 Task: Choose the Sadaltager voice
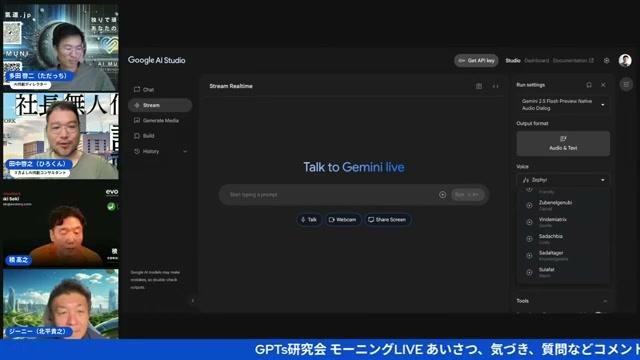(x=563, y=256)
